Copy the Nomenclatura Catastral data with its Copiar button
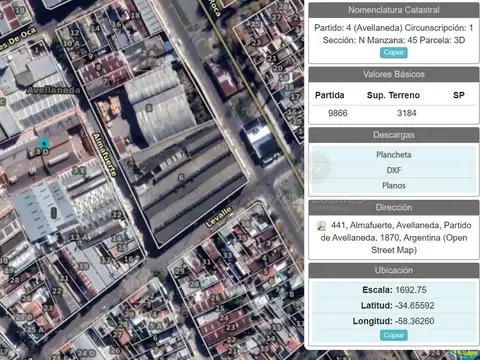The image size is (480, 360). [394, 52]
